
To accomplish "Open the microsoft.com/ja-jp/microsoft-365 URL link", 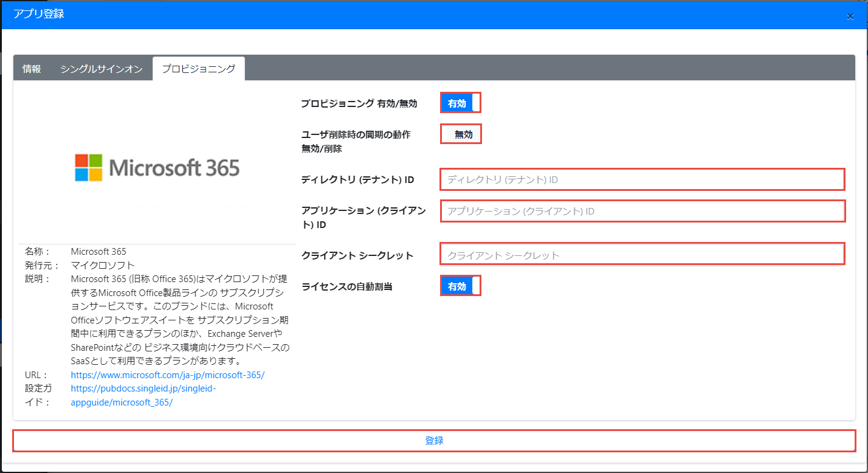I will (168, 375).
